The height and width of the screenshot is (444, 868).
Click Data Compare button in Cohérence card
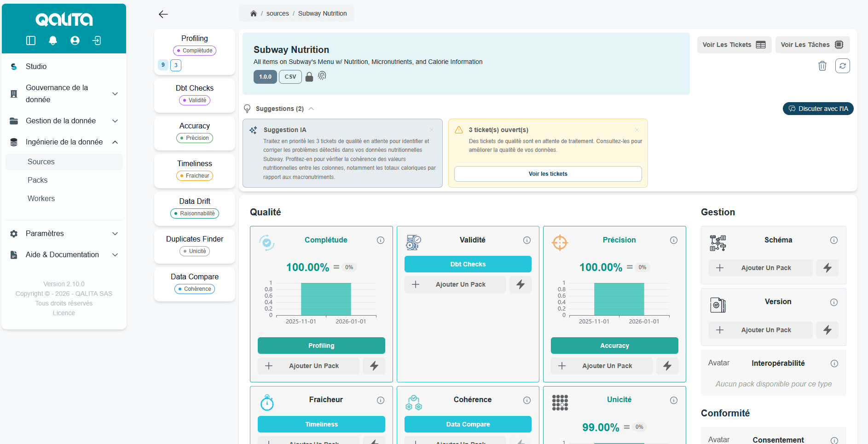click(x=468, y=424)
